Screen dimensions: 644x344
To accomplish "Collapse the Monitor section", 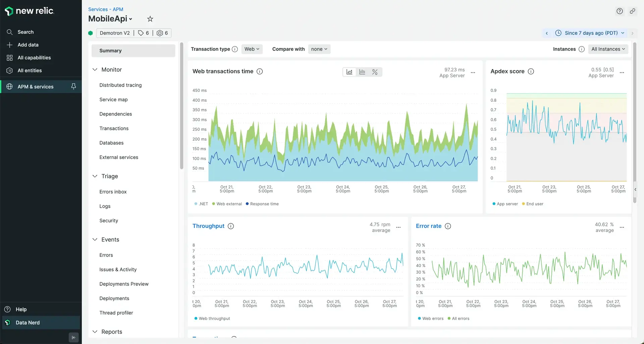I will [95, 70].
